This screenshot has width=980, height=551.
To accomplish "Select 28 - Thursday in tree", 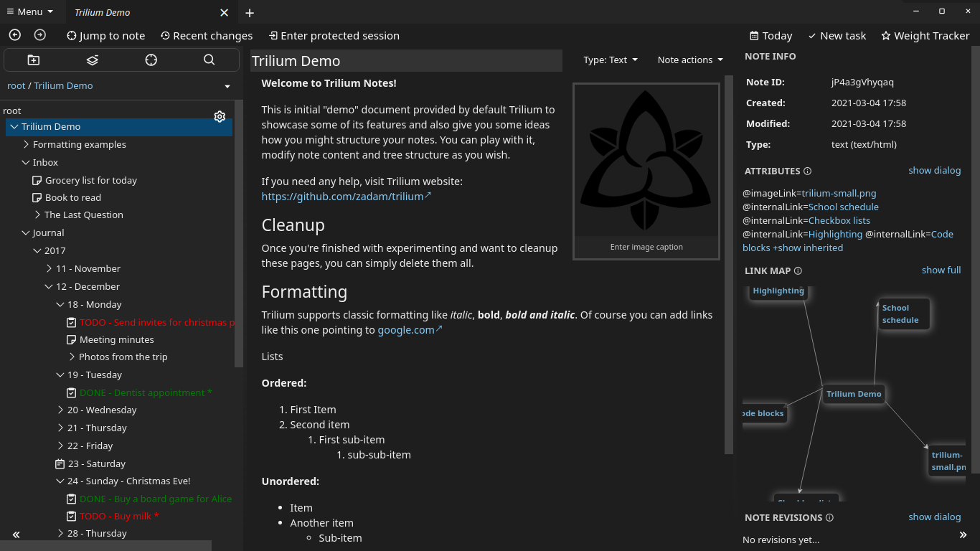I will coord(97,533).
